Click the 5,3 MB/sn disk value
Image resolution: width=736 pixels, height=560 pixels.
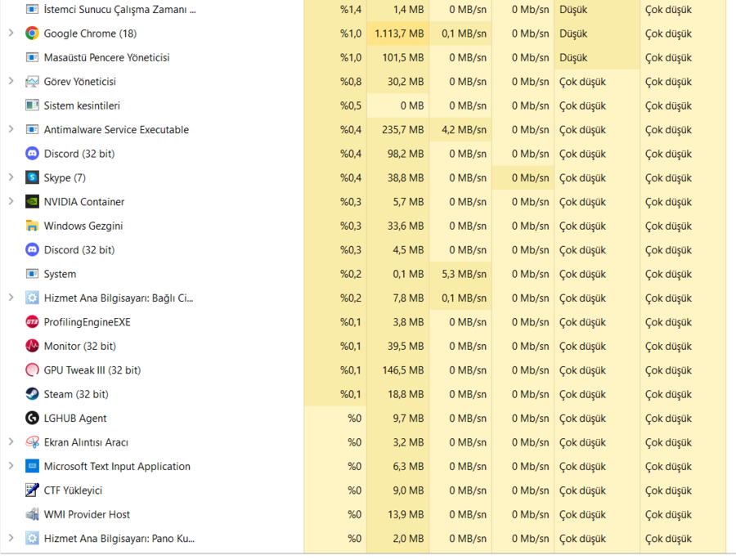[x=464, y=274]
